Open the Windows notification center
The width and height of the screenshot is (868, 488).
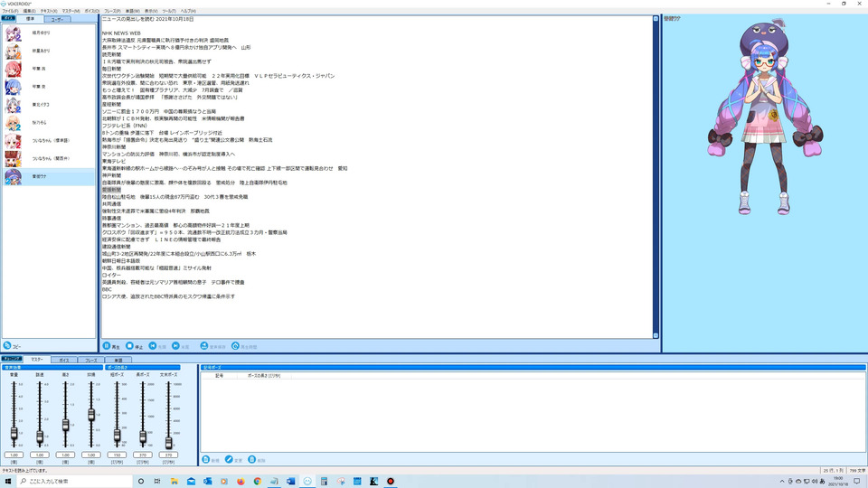click(x=857, y=482)
